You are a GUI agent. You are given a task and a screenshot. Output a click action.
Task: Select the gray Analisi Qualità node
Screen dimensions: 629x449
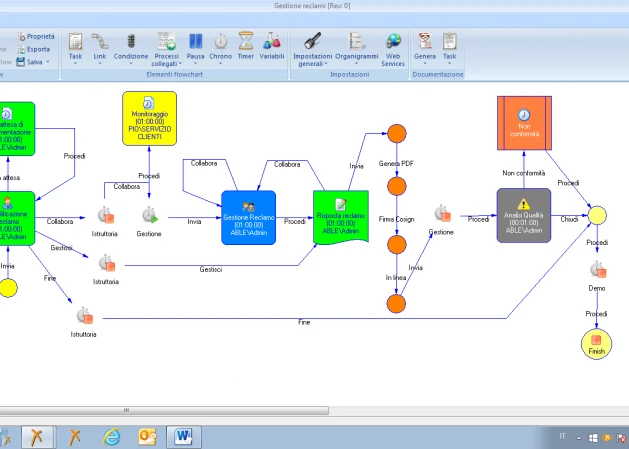pos(524,215)
